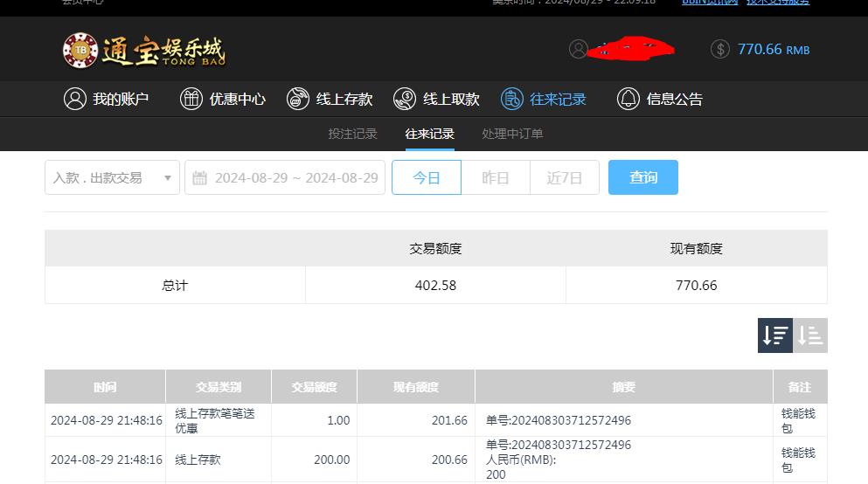This screenshot has height=484, width=868.
Task: Click 钱能钱包 note in the 201.66 row
Action: 798,420
